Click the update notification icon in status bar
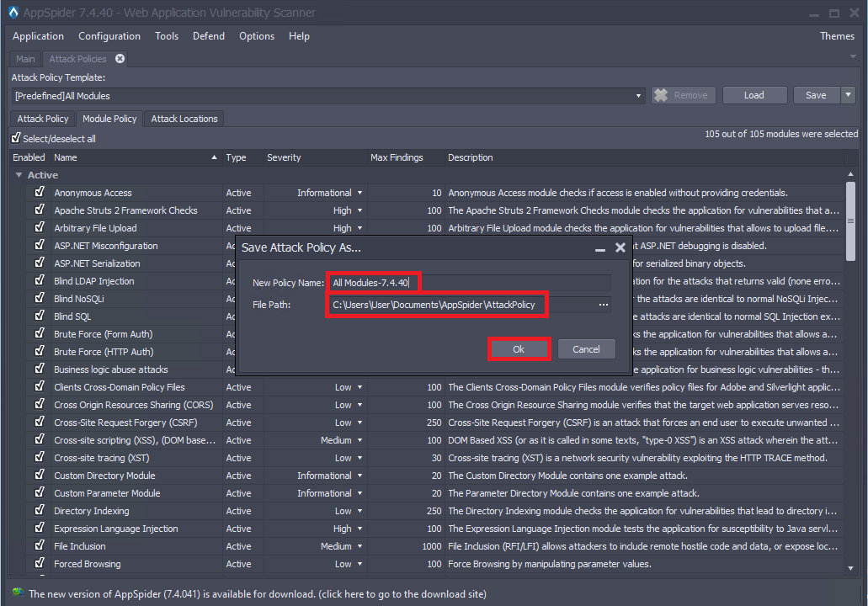Image resolution: width=868 pixels, height=606 pixels. (18, 593)
